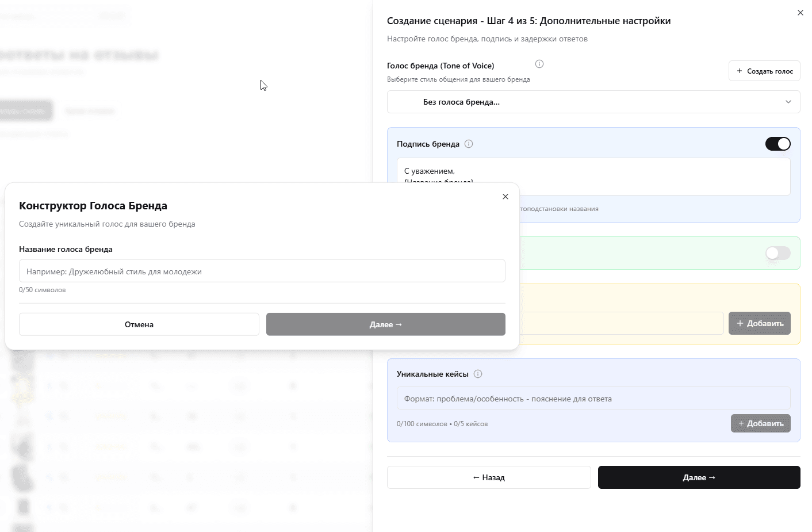Focus the Название голоса бренда input field
Viewport: 812px width, 532px height.
(x=262, y=271)
